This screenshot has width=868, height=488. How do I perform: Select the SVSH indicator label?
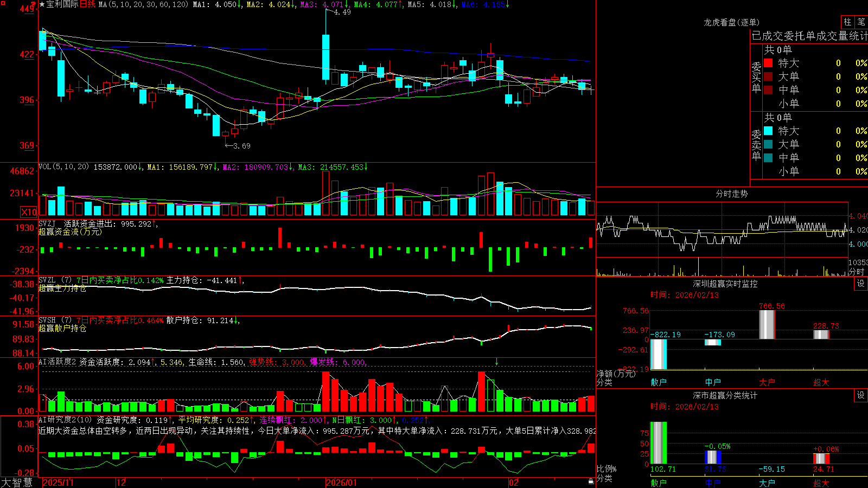(47, 320)
